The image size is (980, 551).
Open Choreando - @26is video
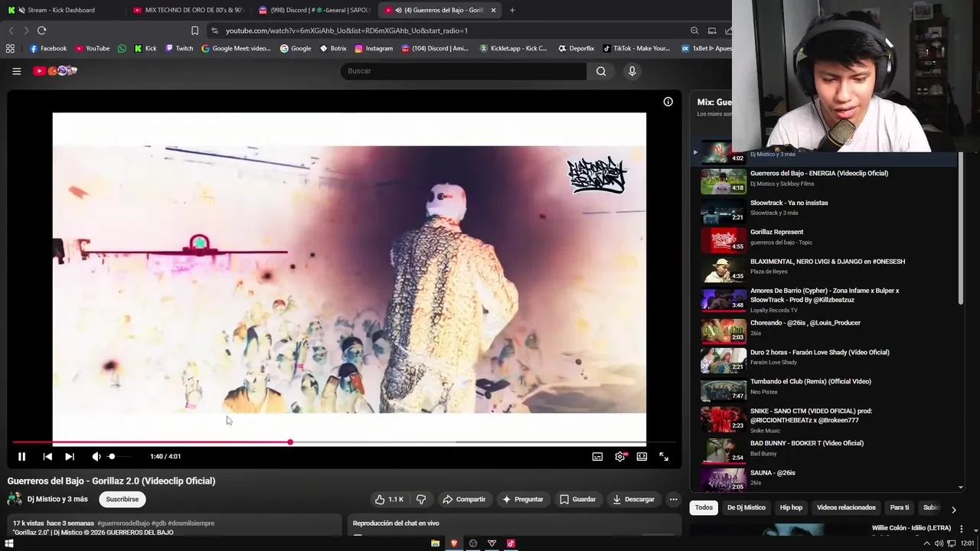(805, 323)
